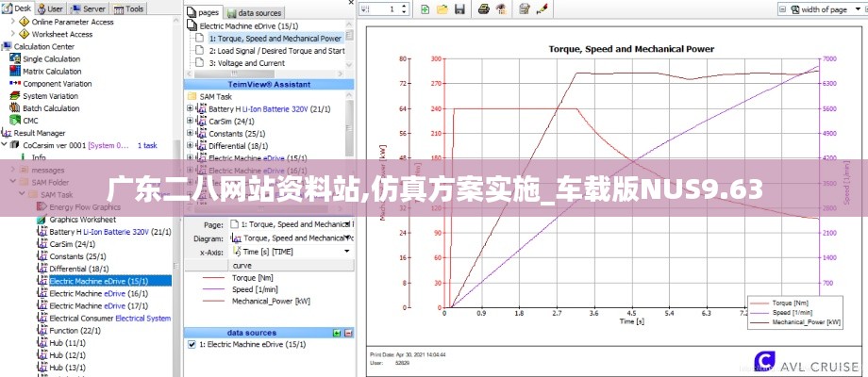
Task: Click the Calculation Center monitor icon
Action: pos(7,46)
